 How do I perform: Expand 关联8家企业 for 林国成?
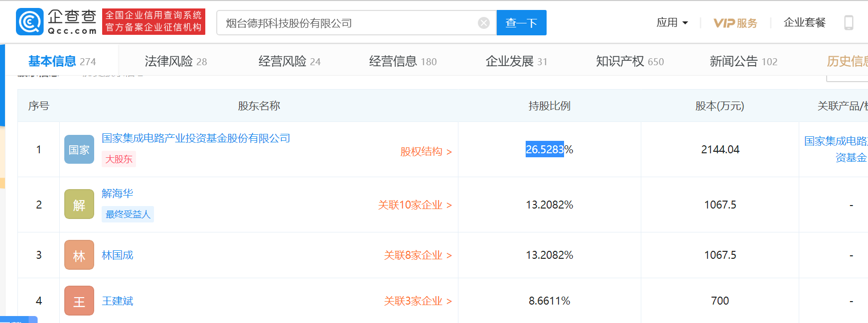click(x=418, y=255)
